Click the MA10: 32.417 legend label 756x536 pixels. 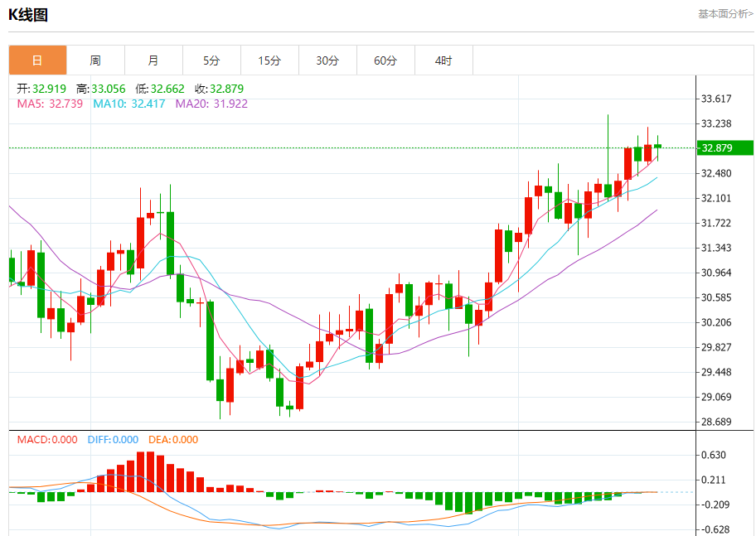pos(128,104)
